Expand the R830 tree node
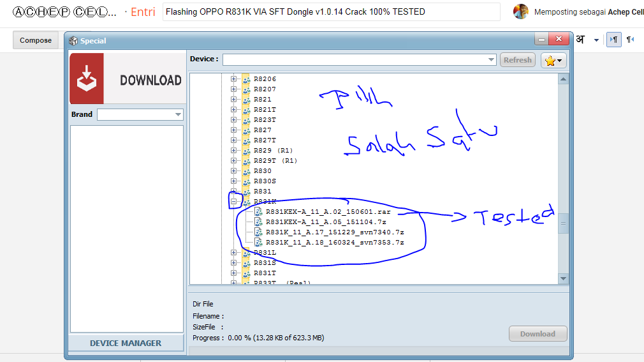Image resolution: width=644 pixels, height=362 pixels. 233,171
